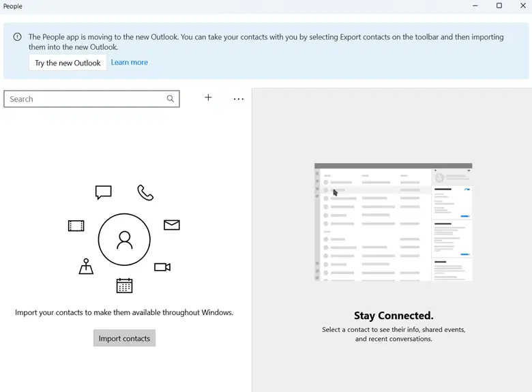Image resolution: width=532 pixels, height=392 pixels.
Task: Click Try the new Outlook button
Action: [x=68, y=63]
